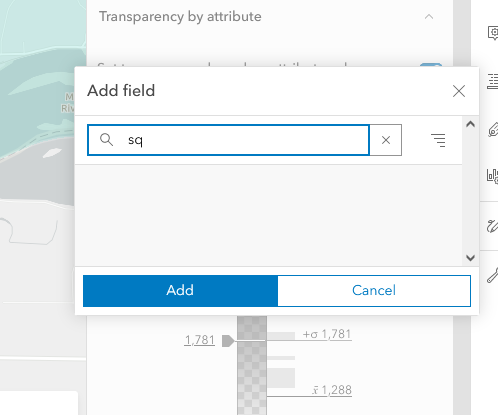Close the Add field dialog
The width and height of the screenshot is (498, 415).
pos(459,91)
